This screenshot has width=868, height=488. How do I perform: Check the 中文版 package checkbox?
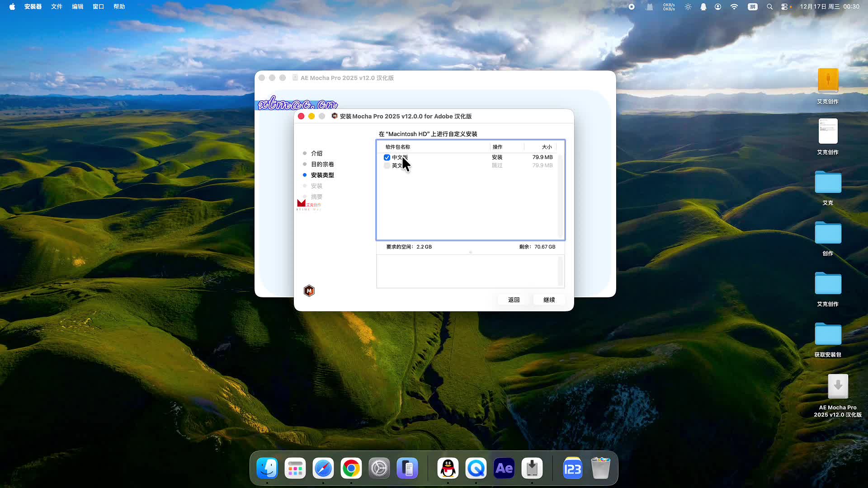pyautogui.click(x=387, y=157)
